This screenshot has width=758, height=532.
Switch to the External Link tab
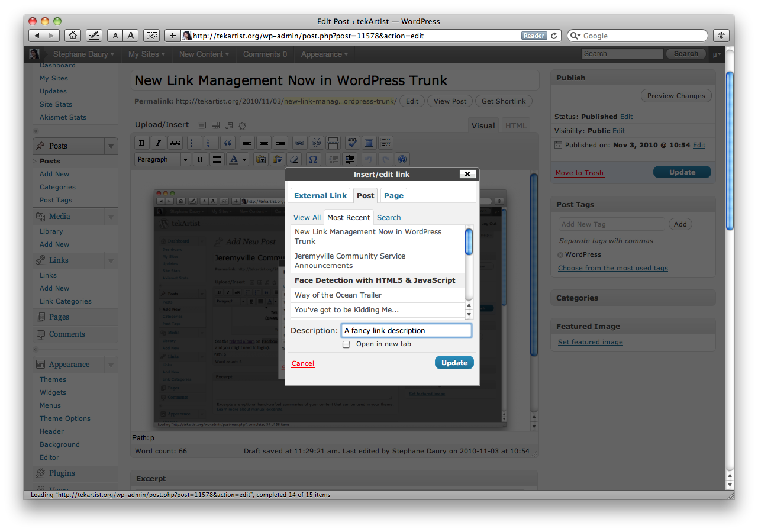click(x=320, y=196)
